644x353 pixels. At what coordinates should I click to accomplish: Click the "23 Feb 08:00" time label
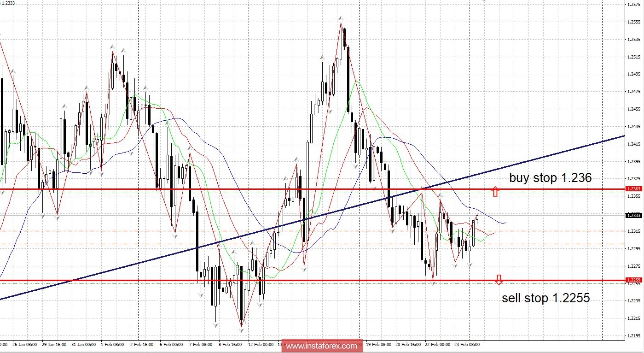(467, 344)
